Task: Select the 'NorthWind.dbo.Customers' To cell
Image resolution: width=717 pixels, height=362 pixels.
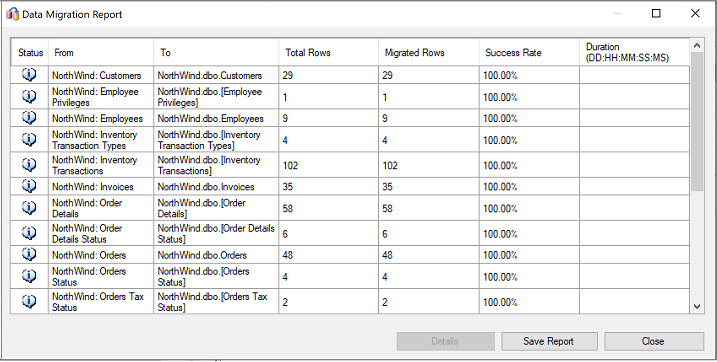Action: [216, 75]
